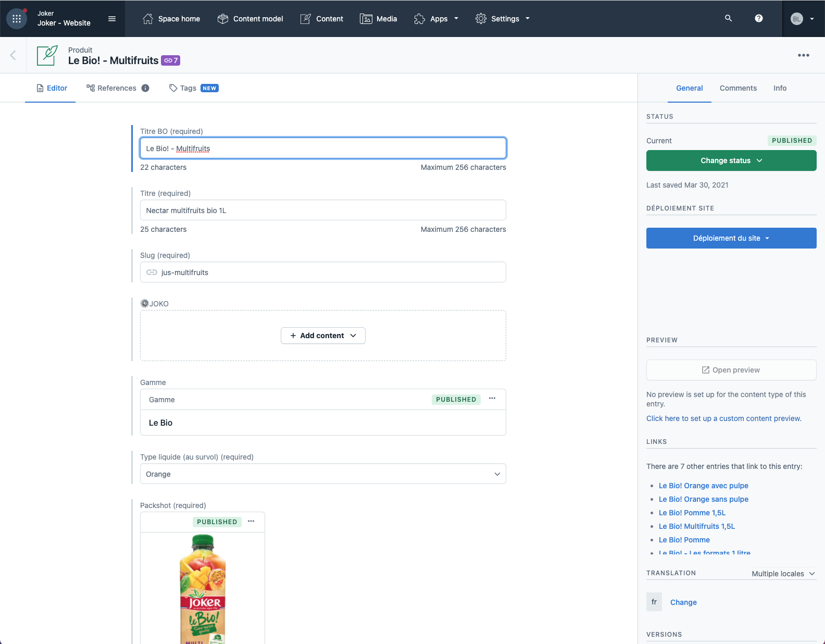The width and height of the screenshot is (825, 644).
Task: Click the Open preview button
Action: [731, 370]
